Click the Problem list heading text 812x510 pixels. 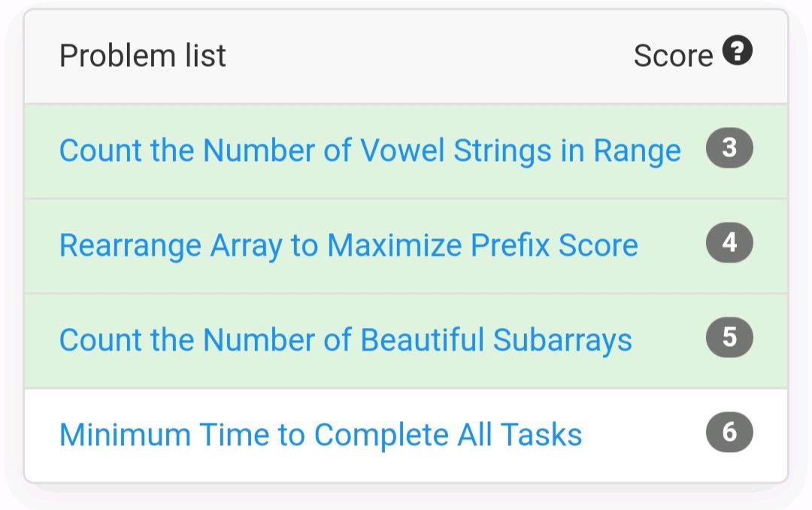pos(142,56)
